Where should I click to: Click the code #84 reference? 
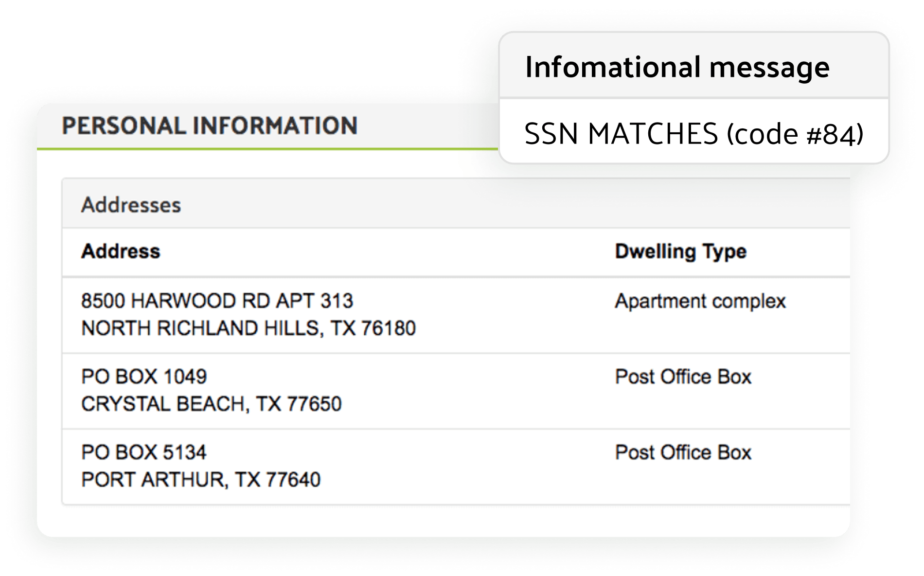tap(795, 134)
